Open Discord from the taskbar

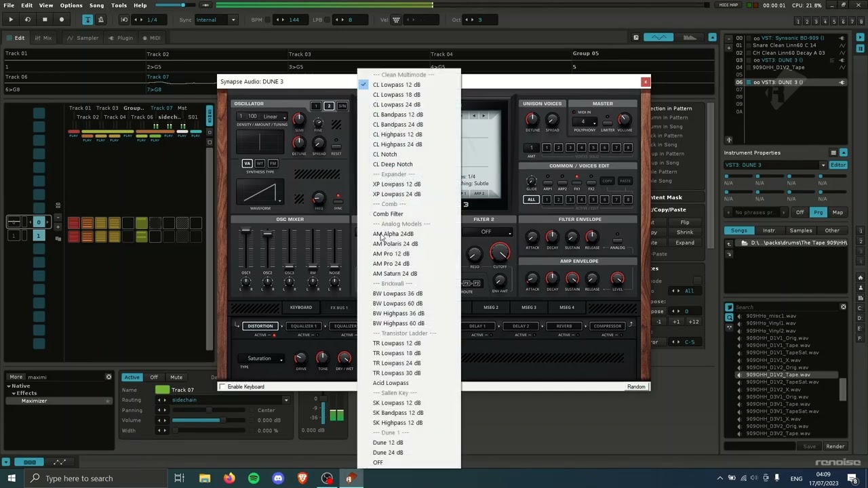coord(278,479)
